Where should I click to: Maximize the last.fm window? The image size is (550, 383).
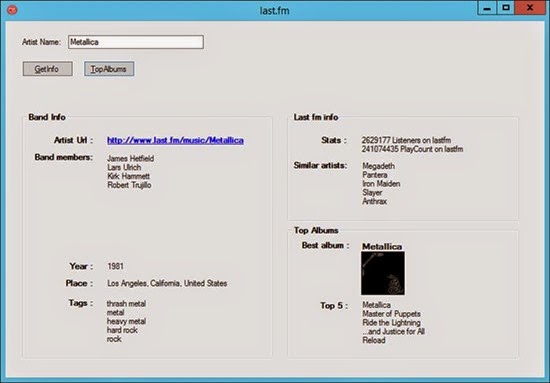coord(505,8)
